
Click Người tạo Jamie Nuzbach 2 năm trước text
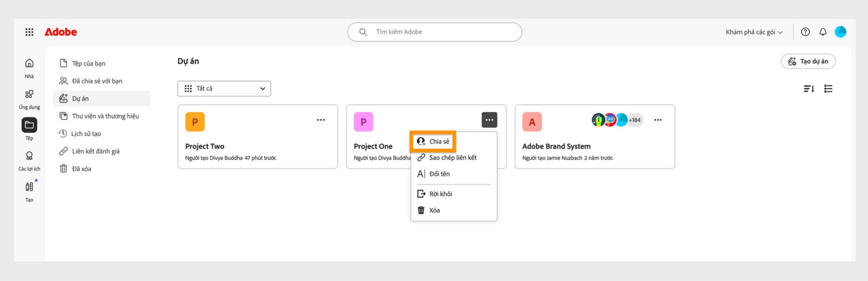click(x=568, y=158)
